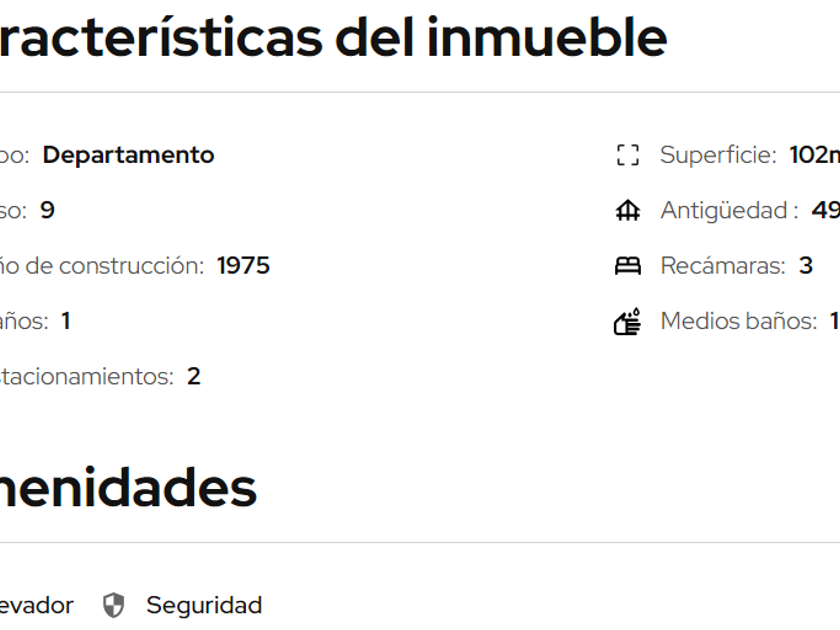This screenshot has height=630, width=840.
Task: Click the Antigüedad label text
Action: pos(729,211)
